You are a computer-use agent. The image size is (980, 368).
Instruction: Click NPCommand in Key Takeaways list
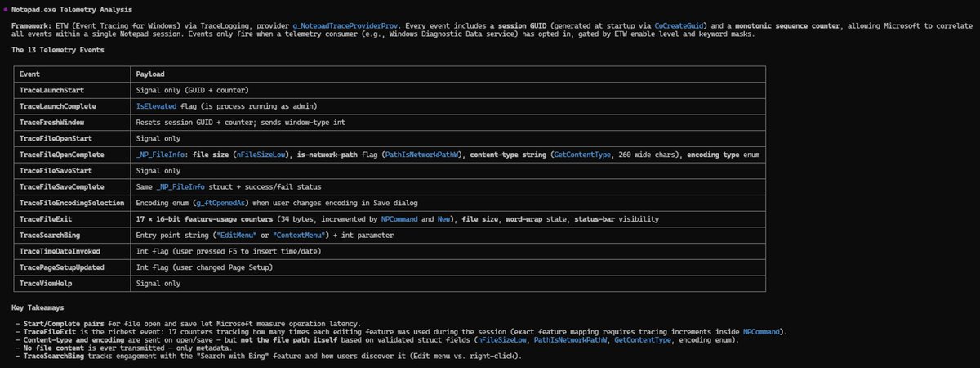(x=763, y=333)
